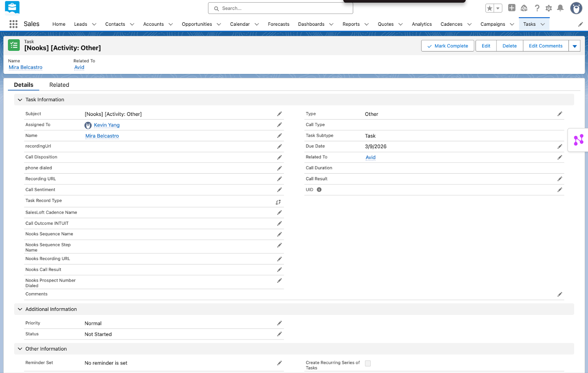Click the Edit Comments button
The height and width of the screenshot is (373, 588).
tap(546, 46)
